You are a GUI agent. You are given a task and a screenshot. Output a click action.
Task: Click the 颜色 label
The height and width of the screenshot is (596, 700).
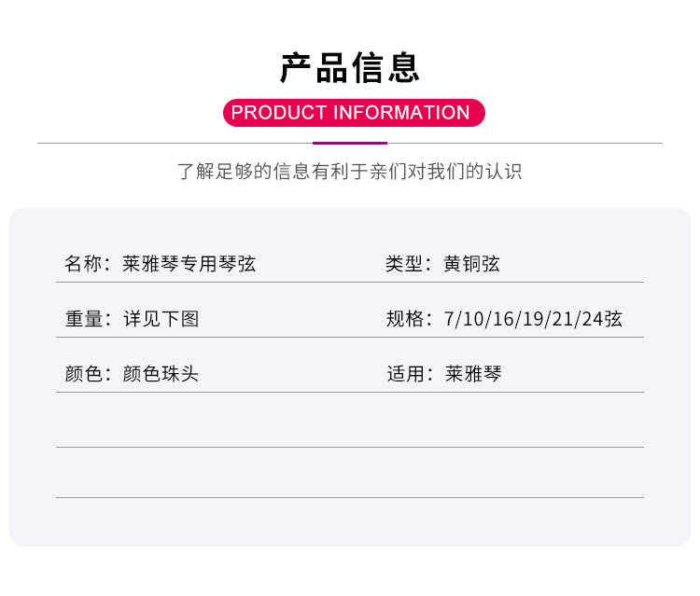click(84, 374)
